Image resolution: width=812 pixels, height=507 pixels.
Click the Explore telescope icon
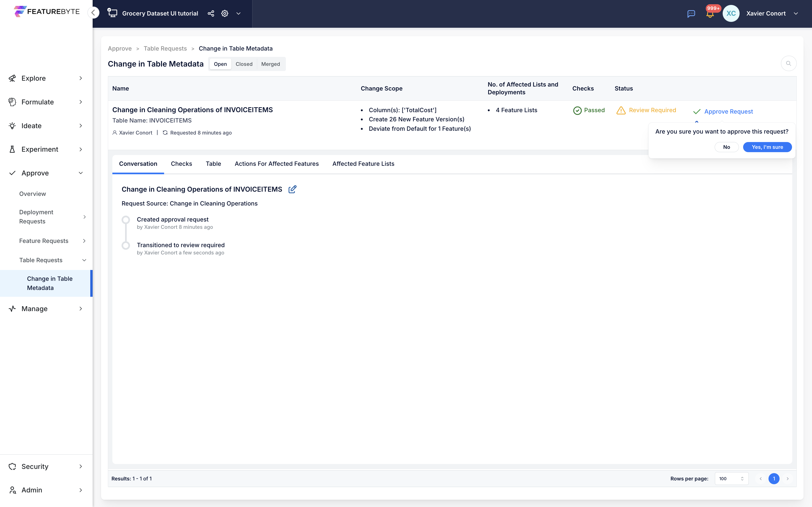12,78
